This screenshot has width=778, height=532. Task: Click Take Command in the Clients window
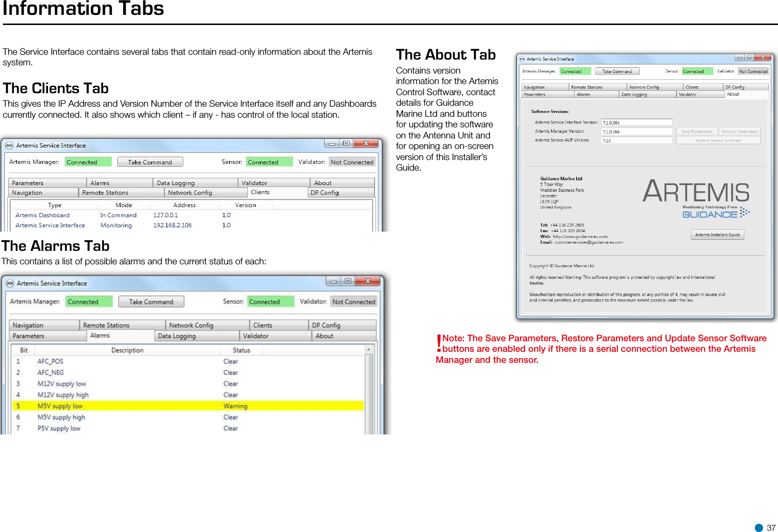pyautogui.click(x=150, y=162)
